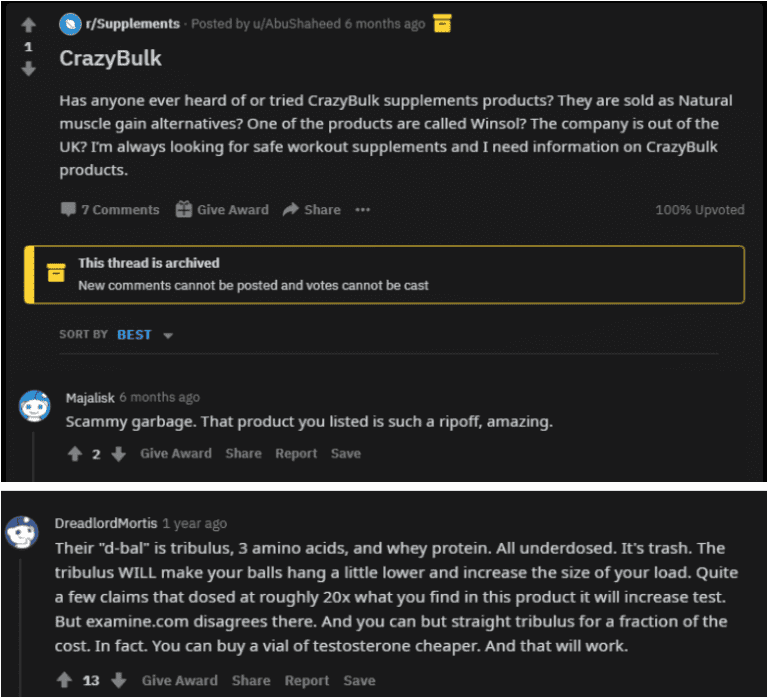Click the yellow archived box icon in post header
Image resolution: width=768 pixels, height=698 pixels.
click(x=442, y=23)
